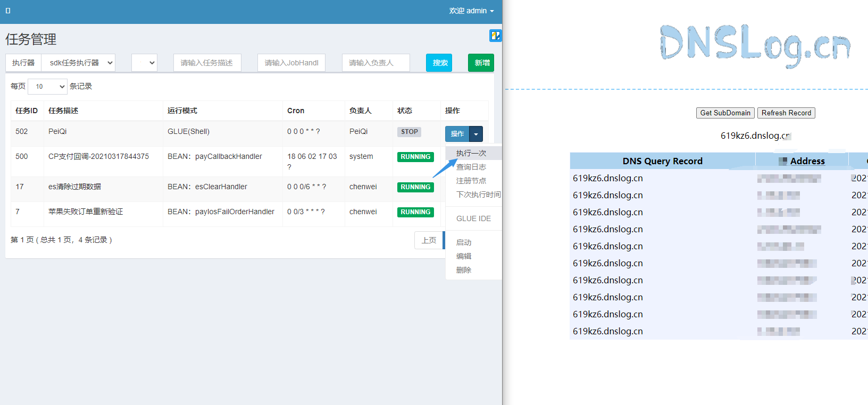
Task: Expand the sdk任务执行器 executor dropdown
Action: point(79,63)
